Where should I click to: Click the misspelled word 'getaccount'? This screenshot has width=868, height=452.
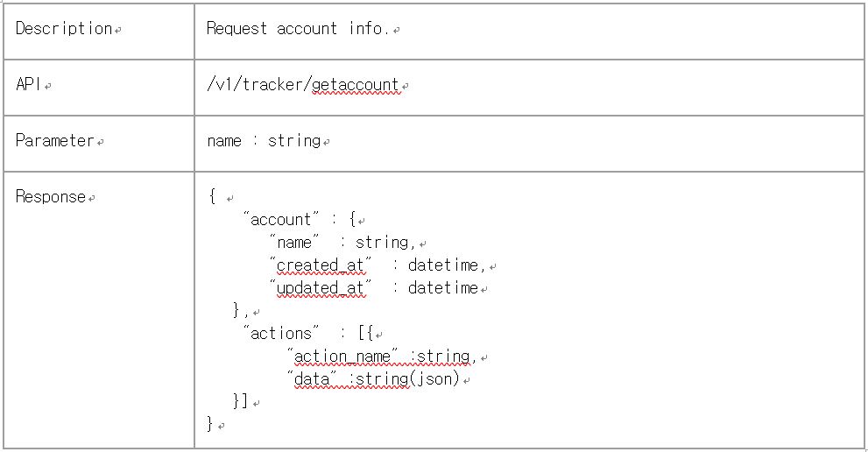[x=355, y=85]
